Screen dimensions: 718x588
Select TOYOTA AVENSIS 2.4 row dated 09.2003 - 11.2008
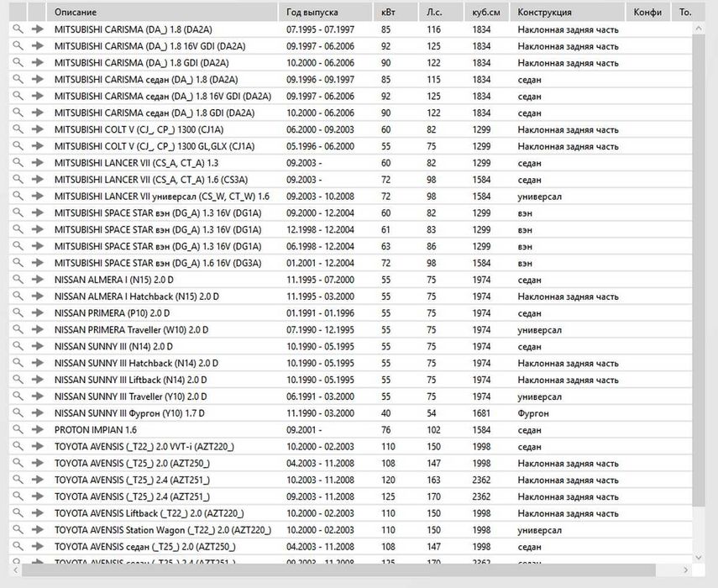point(350,497)
